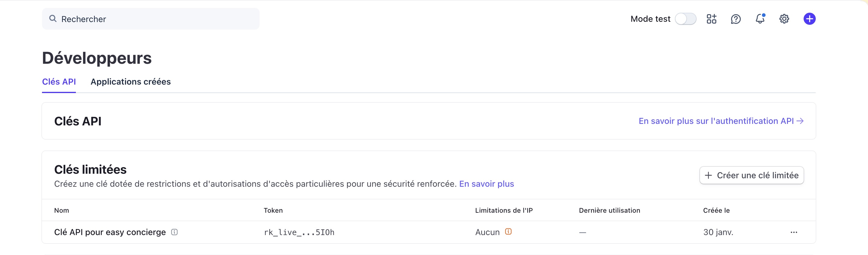
Task: Click the purple plus create button
Action: click(x=810, y=19)
